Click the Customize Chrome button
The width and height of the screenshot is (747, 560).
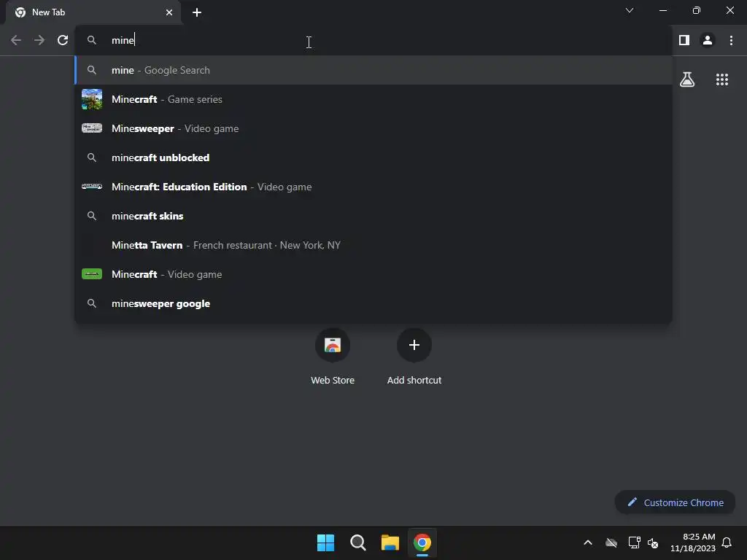(675, 502)
